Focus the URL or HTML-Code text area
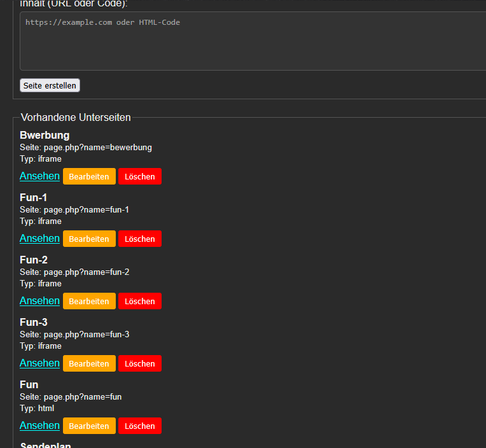The image size is (486, 448). coord(253,41)
